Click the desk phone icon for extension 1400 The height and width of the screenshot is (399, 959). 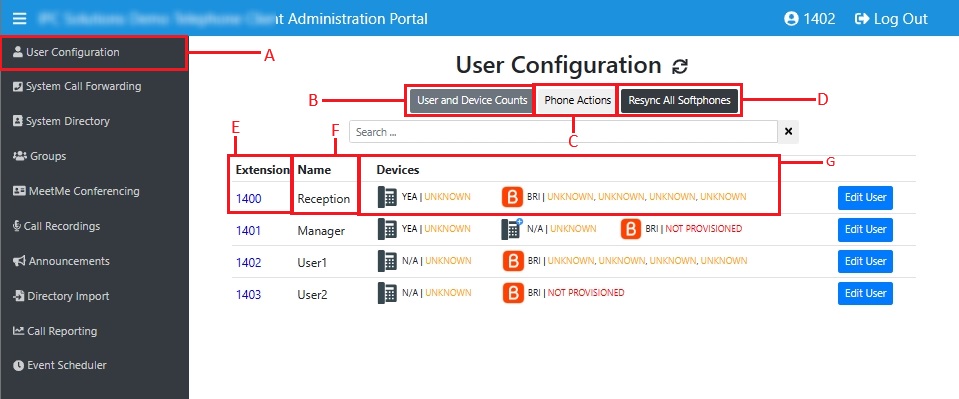pyautogui.click(x=387, y=197)
